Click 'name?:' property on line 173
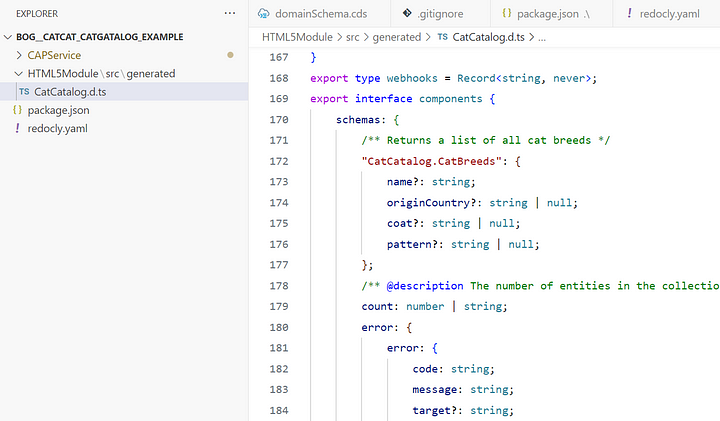Screen dimensions: 720x421 [405, 182]
